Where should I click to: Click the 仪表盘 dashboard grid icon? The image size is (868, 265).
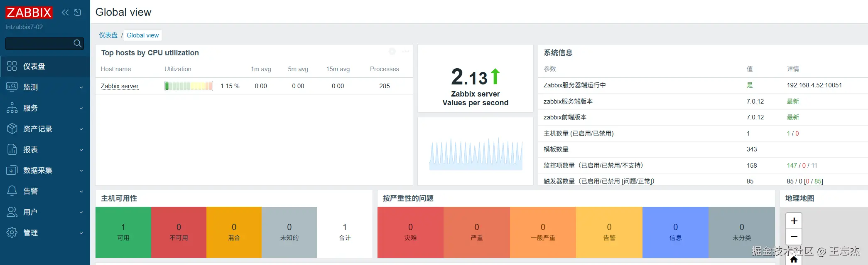[x=12, y=66]
